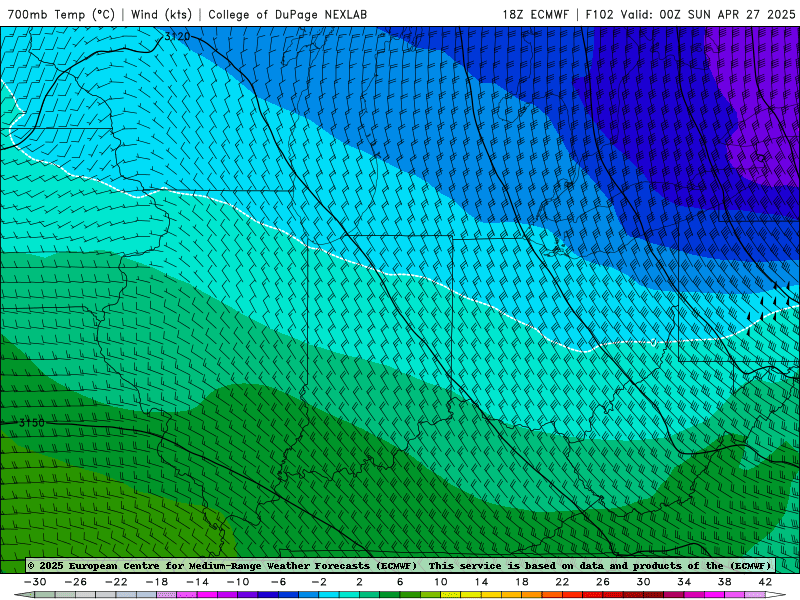Click the "700mb Temp (°C)" title text
800x600 pixels.
pyautogui.click(x=61, y=14)
